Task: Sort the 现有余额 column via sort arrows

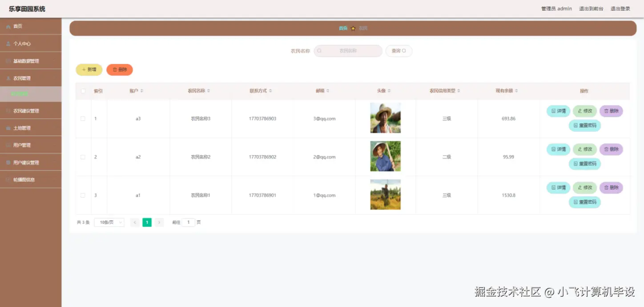Action: [516, 91]
